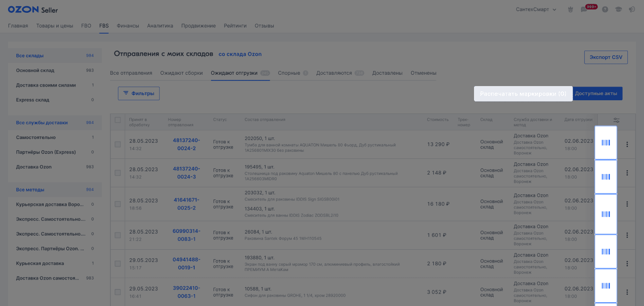Image resolution: width=644 pixels, height=306 pixels.
Task: Select Основной склад in the warehouse sidebar
Action: point(35,70)
